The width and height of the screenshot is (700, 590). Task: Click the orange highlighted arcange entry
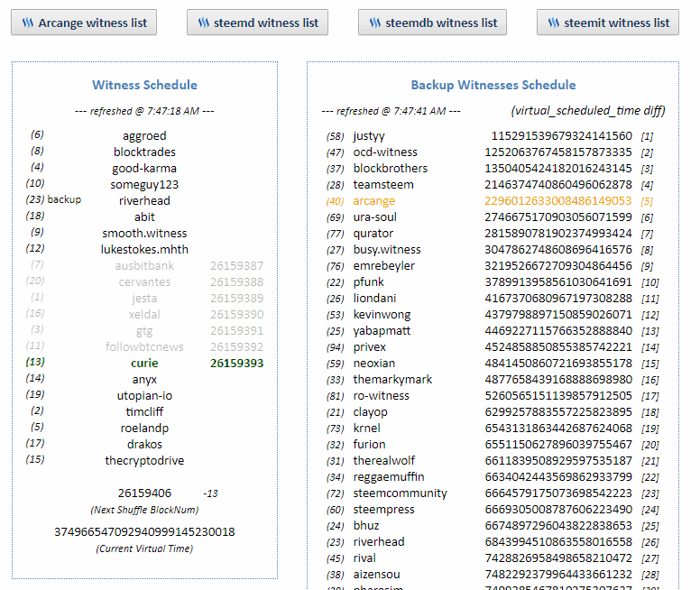coord(374,201)
